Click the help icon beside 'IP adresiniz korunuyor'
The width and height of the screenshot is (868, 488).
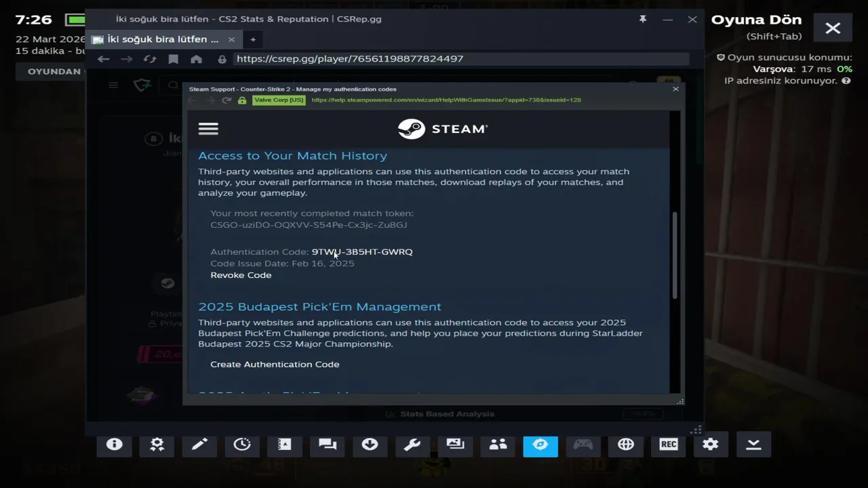(x=846, y=81)
